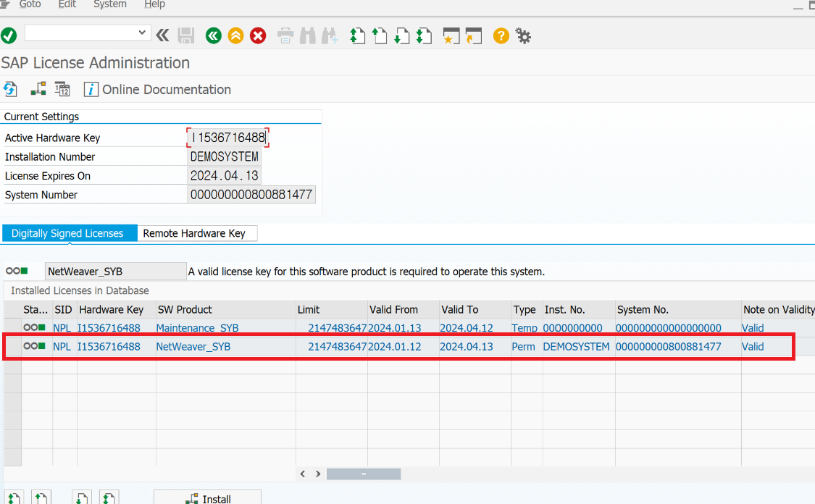Click License Expires On date field

coord(224,176)
